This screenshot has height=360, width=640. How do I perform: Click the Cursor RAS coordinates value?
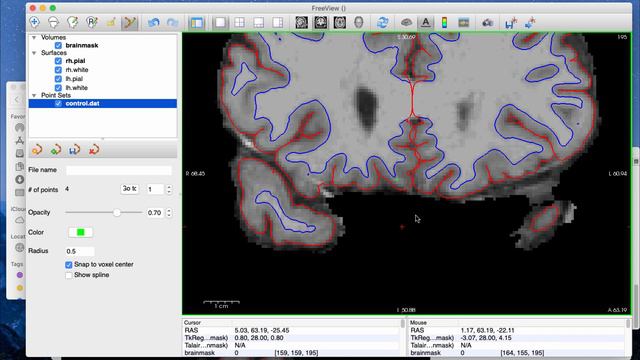pos(262,330)
